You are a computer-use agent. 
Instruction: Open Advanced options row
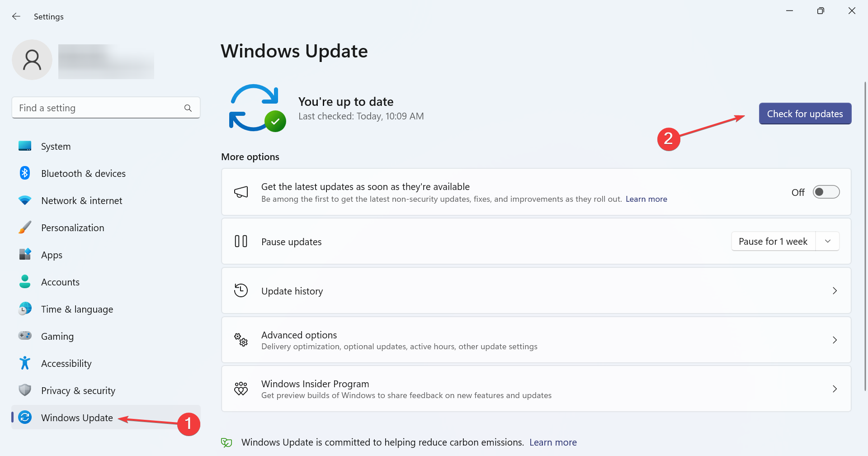tap(536, 340)
